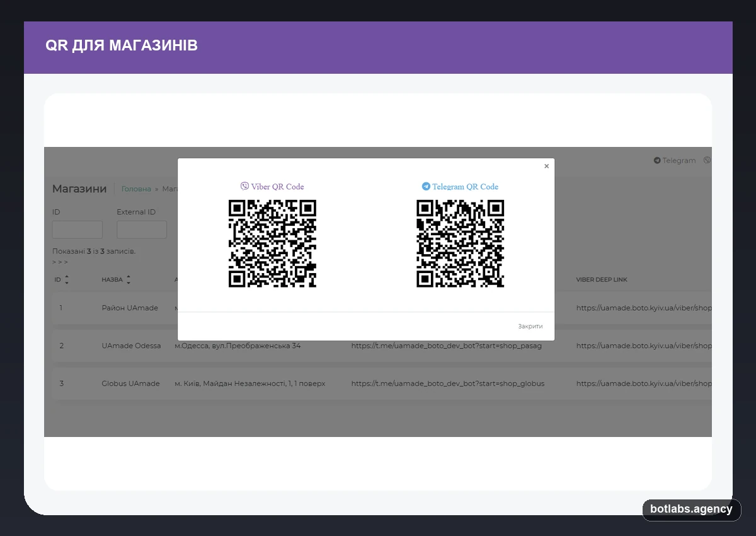Sort table by НАЗВА column arrows

(x=129, y=279)
